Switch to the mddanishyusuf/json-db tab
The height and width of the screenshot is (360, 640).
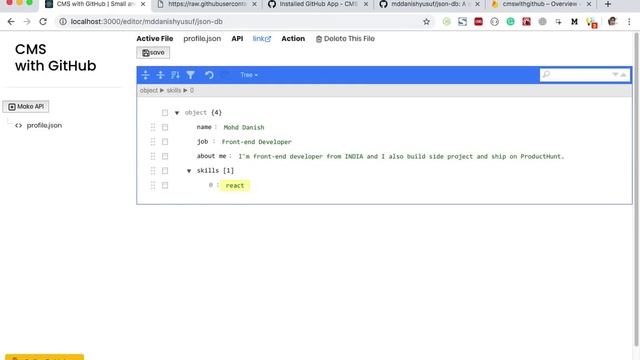(x=429, y=4)
